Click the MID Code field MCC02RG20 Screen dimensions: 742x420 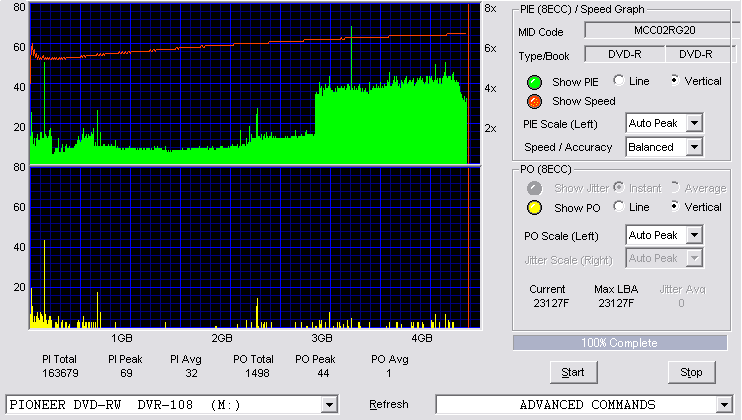[x=662, y=30]
